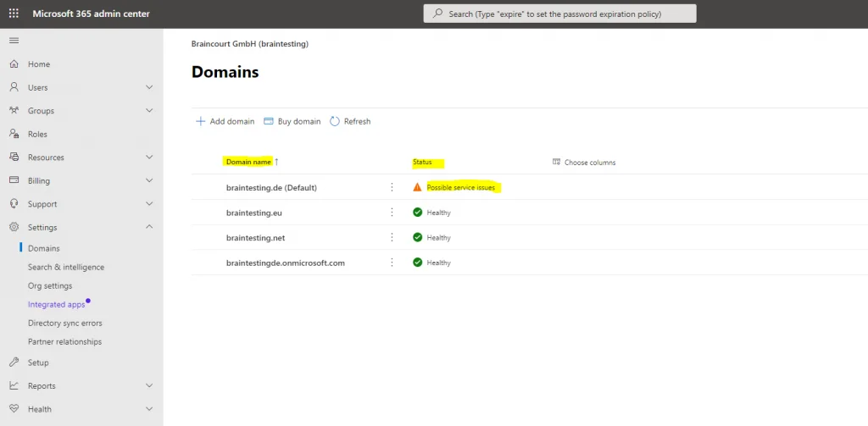Open more actions for braintesting.de
This screenshot has width=868, height=426.
(392, 187)
